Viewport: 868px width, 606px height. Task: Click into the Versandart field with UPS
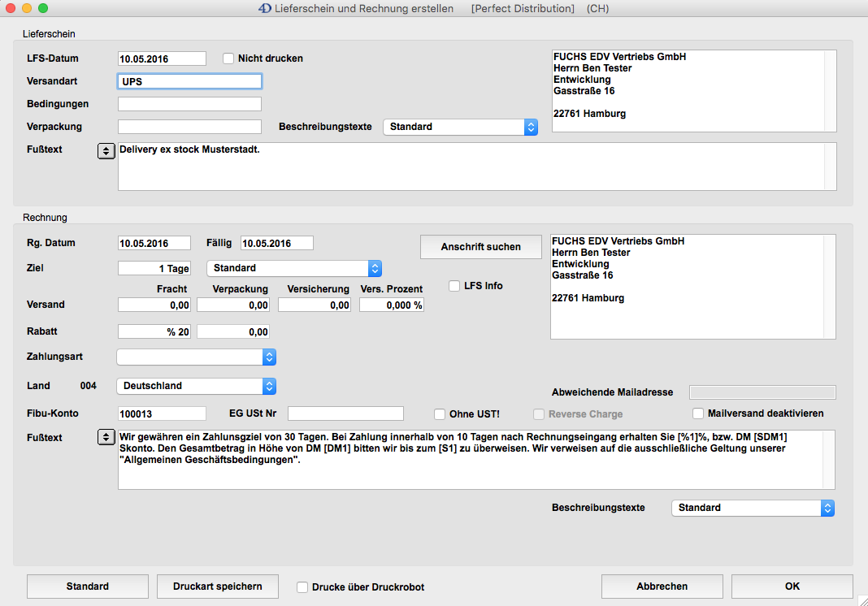coord(189,81)
